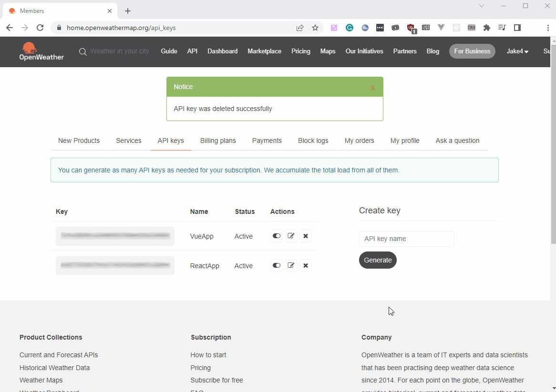Edit the VueApp API key name

291,236
